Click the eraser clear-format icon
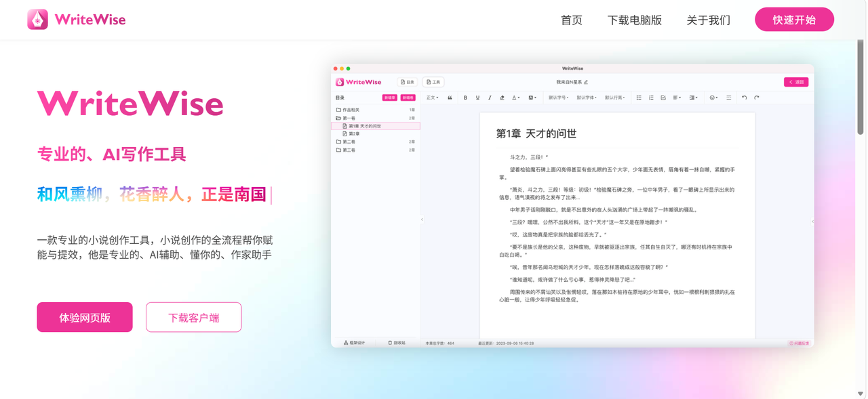 pyautogui.click(x=502, y=98)
